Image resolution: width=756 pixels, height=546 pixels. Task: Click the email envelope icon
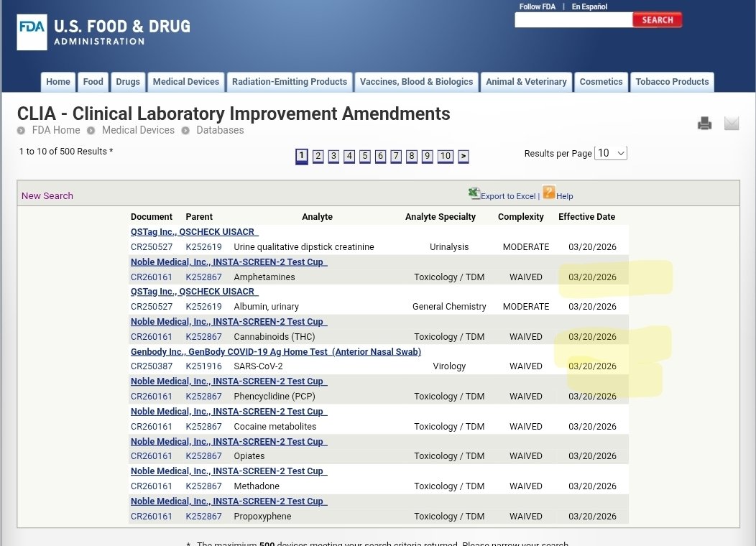click(732, 124)
